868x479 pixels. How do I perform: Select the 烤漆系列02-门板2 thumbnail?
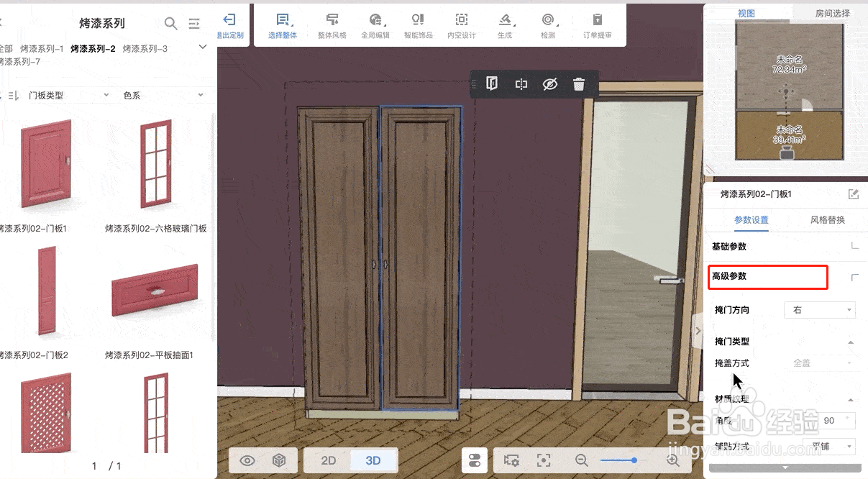point(47,290)
